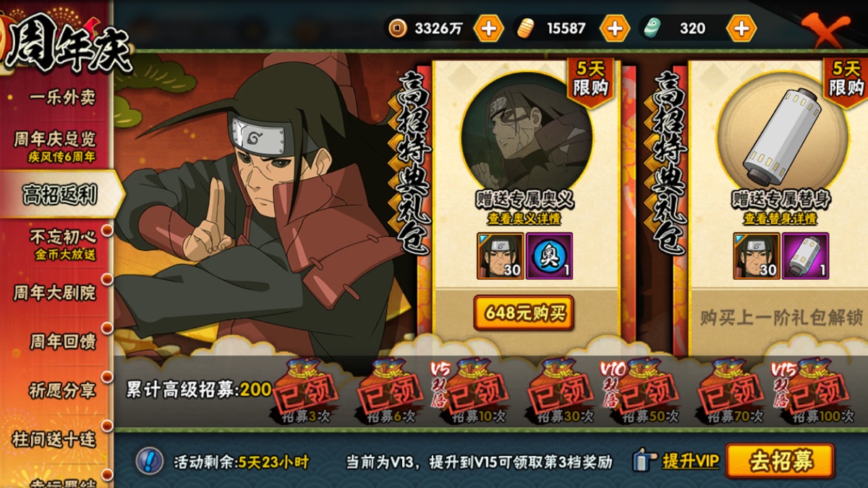This screenshot has height=488, width=868.
Task: Tap the plus icon next to 320 currency
Action: click(741, 29)
